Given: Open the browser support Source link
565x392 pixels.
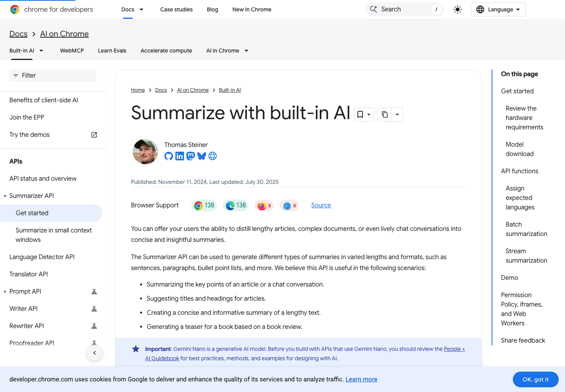Looking at the screenshot, I should pos(321,205).
